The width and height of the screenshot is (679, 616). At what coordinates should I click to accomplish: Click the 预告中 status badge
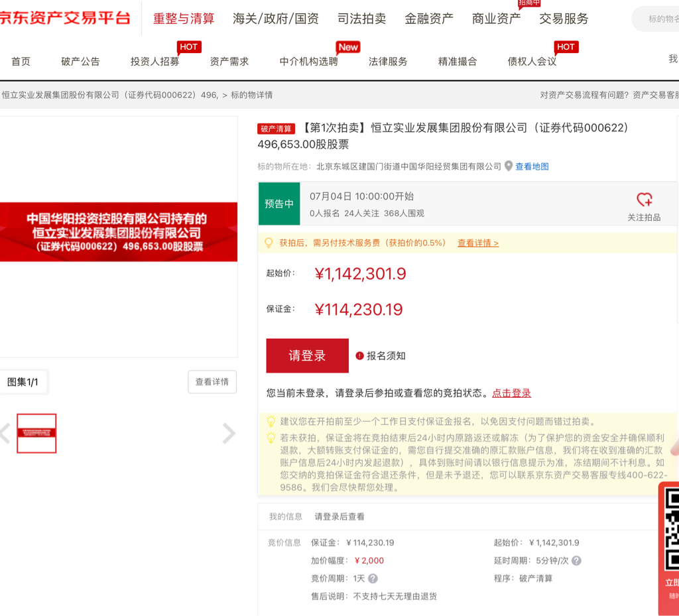pyautogui.click(x=279, y=204)
